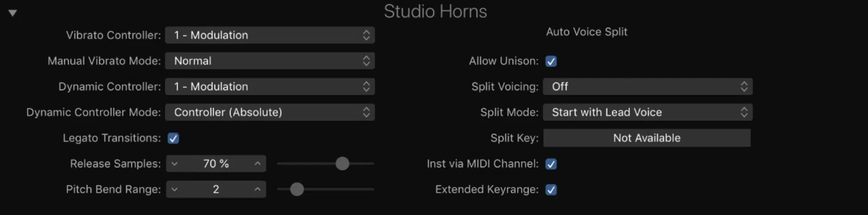
Task: Open the Split Mode dropdown
Action: click(x=648, y=112)
